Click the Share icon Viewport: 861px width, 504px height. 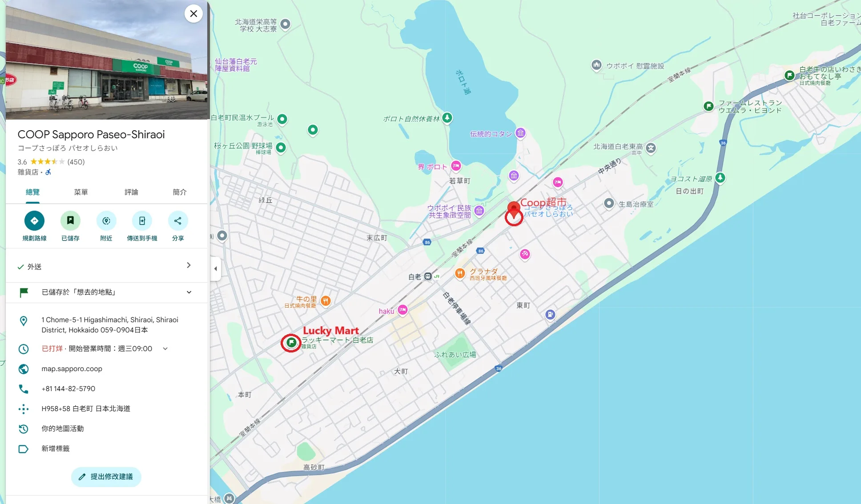178,220
